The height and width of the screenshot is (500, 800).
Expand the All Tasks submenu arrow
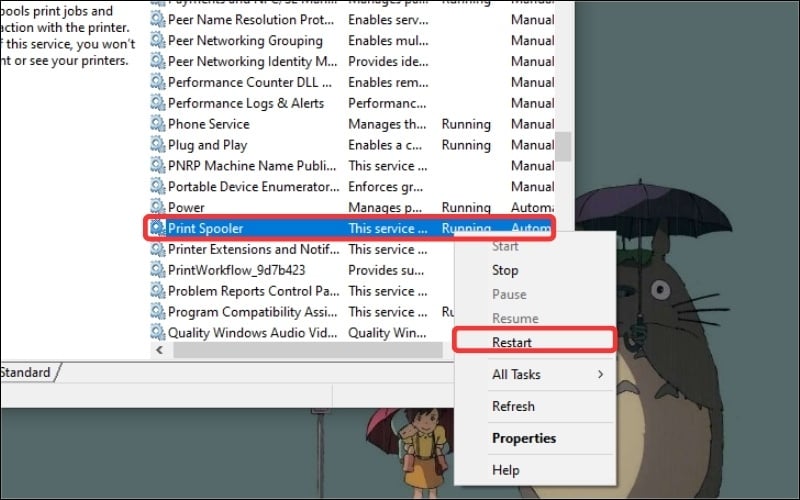pyautogui.click(x=601, y=374)
